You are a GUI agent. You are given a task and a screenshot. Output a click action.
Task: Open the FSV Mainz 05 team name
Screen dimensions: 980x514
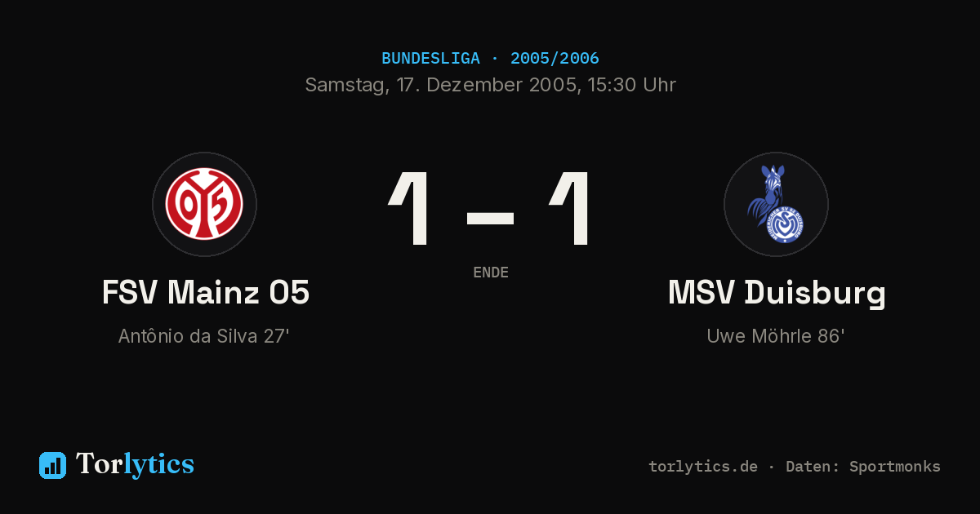click(x=206, y=292)
